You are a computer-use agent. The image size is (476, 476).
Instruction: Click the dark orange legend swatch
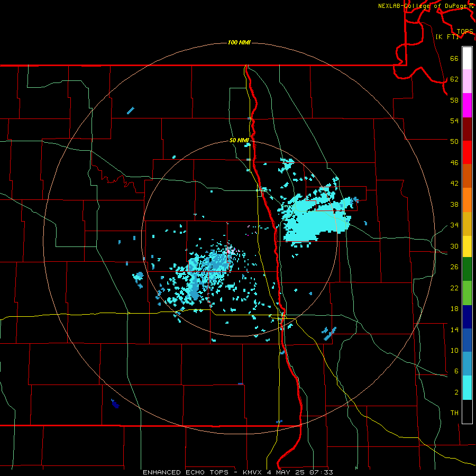[x=467, y=176]
